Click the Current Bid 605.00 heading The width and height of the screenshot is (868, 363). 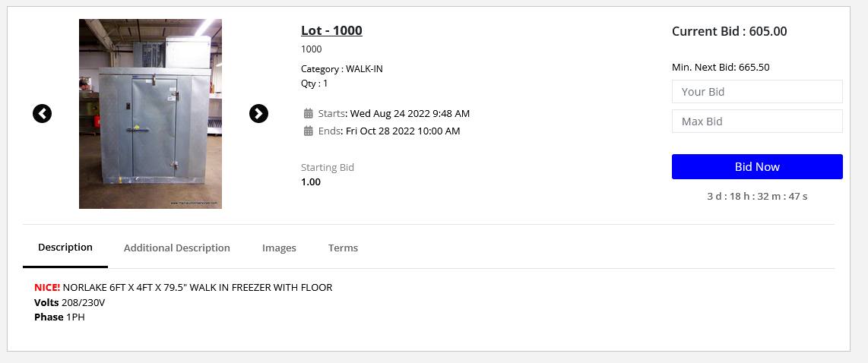(x=729, y=32)
